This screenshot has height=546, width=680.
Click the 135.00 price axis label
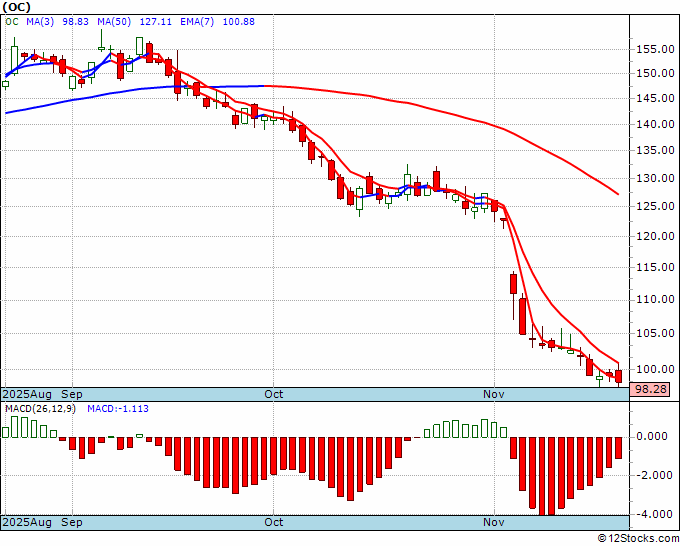(x=655, y=150)
